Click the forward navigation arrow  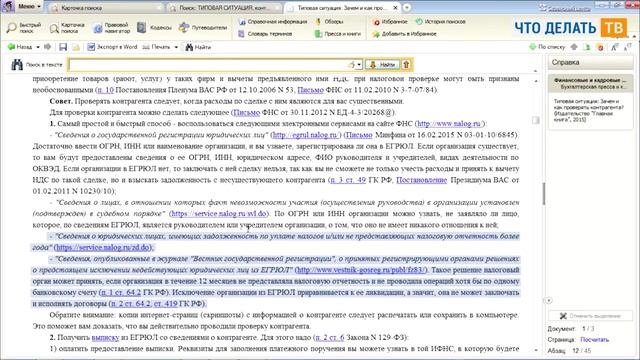[47, 47]
